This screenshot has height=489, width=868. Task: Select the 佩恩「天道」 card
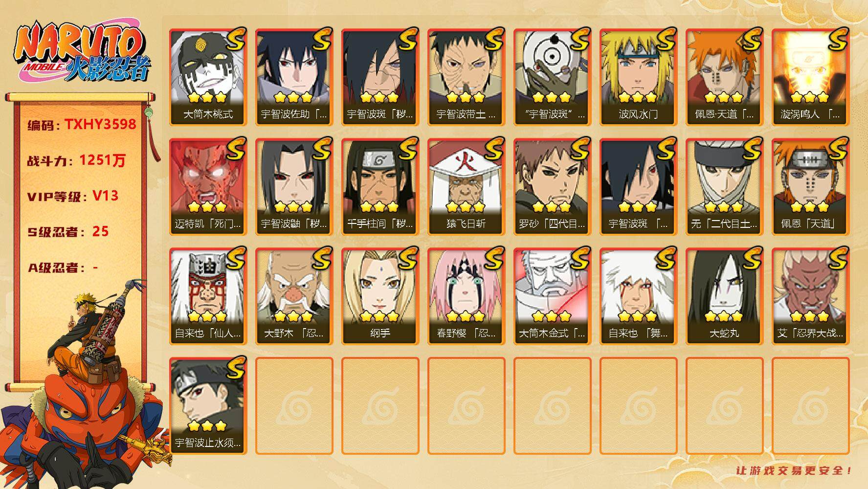click(810, 187)
